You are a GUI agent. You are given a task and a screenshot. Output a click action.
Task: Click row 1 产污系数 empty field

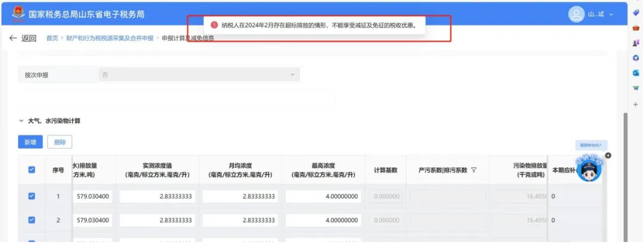[x=448, y=196]
